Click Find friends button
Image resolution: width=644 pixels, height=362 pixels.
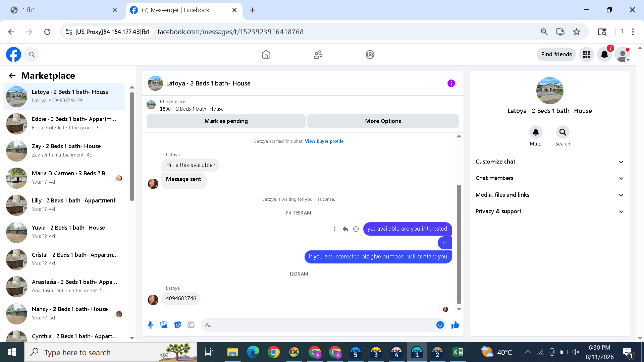click(x=556, y=54)
